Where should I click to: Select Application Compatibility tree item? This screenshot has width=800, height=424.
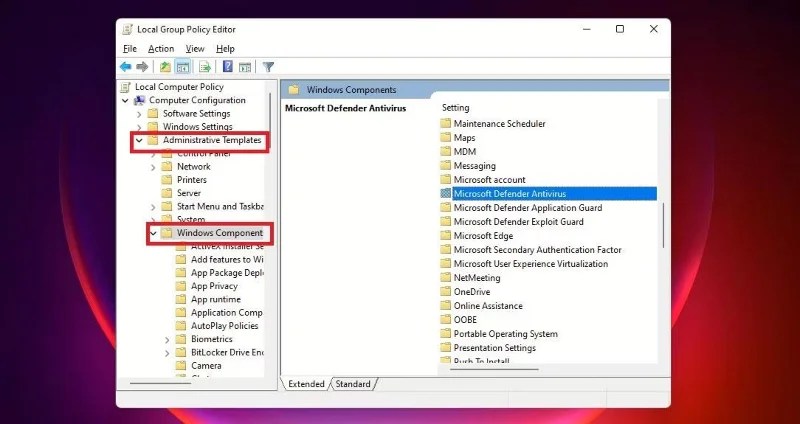point(227,313)
